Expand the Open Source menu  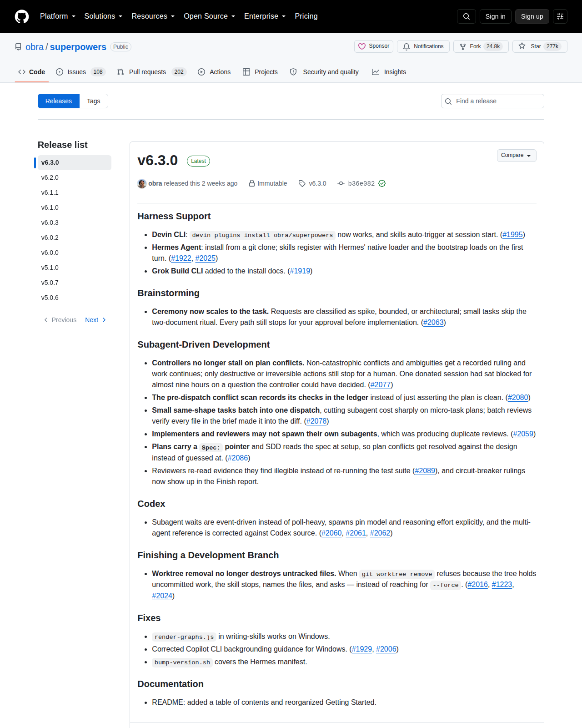tap(210, 16)
